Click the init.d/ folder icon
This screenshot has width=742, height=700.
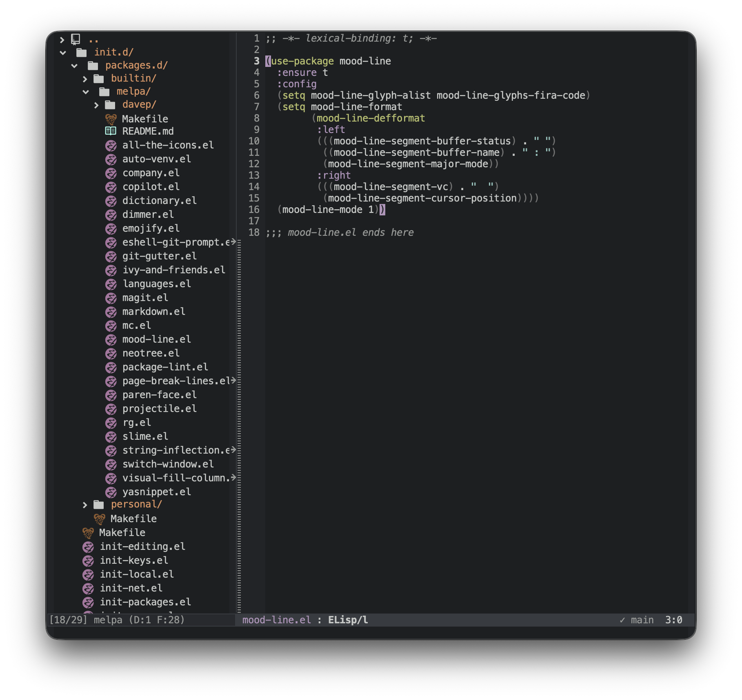click(82, 52)
